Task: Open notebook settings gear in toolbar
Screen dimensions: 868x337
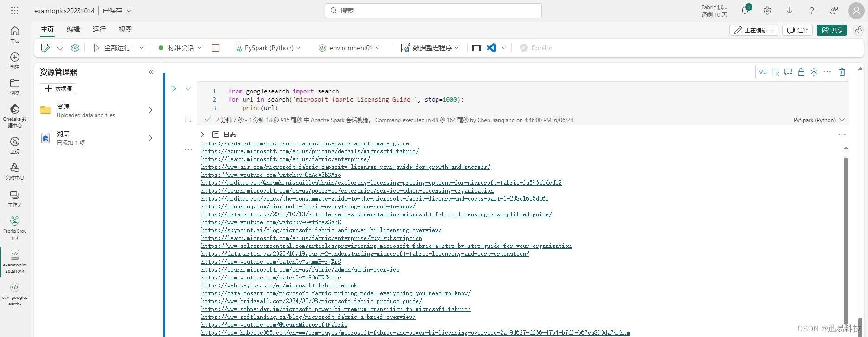Action: (x=75, y=48)
